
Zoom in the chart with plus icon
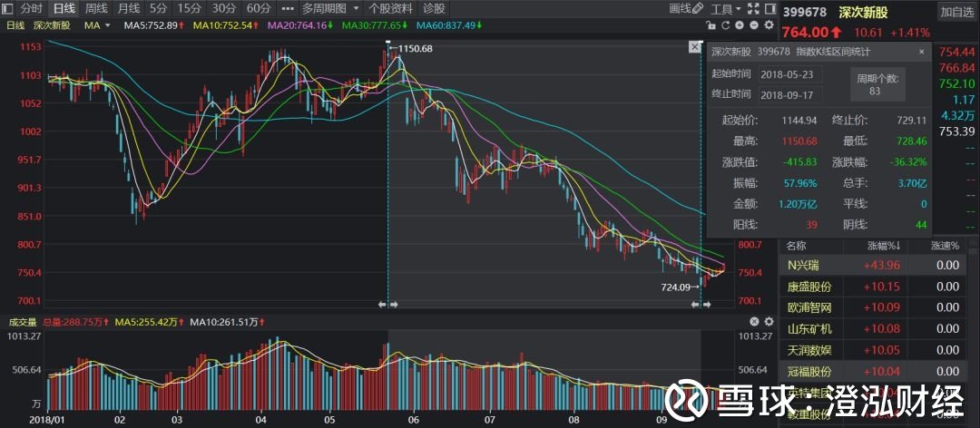point(740,25)
